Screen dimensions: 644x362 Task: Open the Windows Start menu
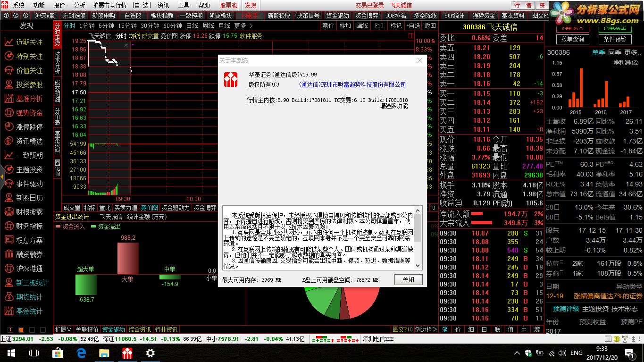[x=11, y=353]
